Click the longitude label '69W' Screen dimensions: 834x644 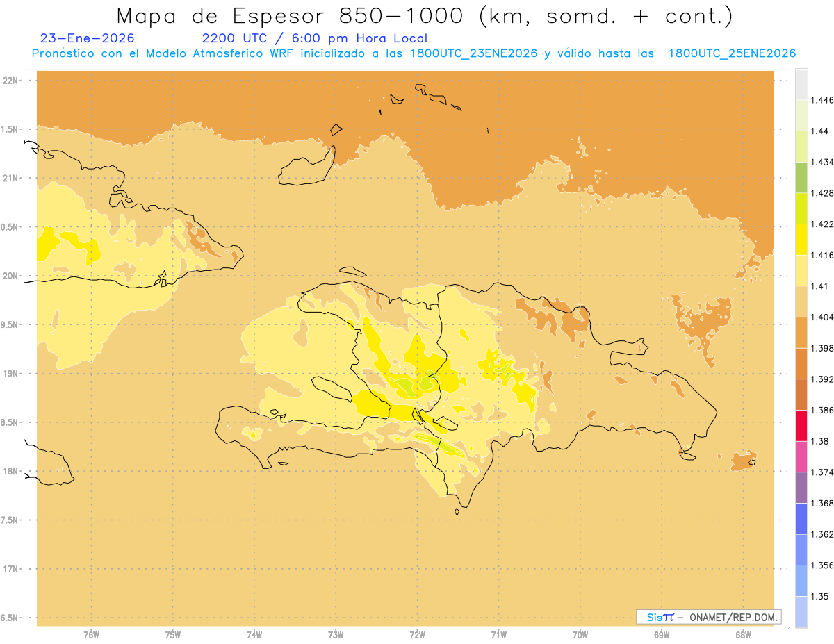[x=662, y=634]
